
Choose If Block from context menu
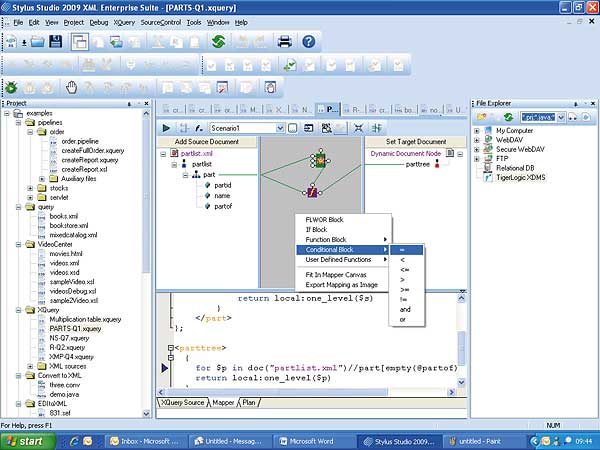tap(316, 230)
